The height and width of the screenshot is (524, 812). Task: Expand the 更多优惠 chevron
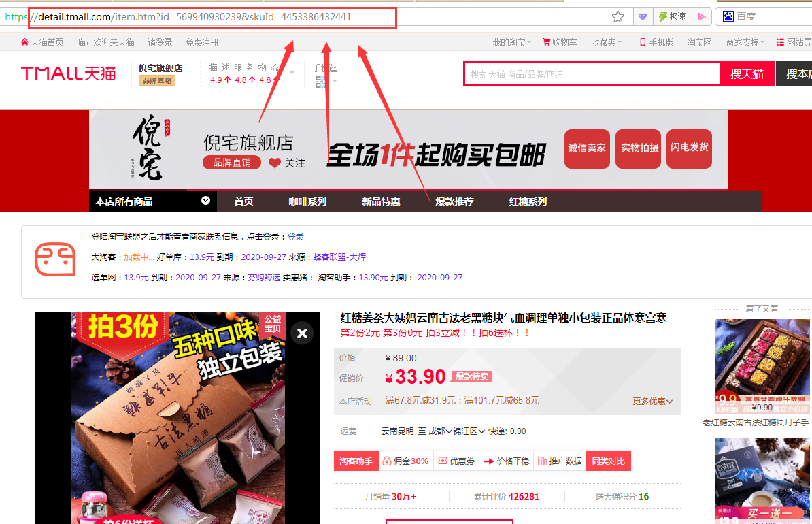(670, 402)
